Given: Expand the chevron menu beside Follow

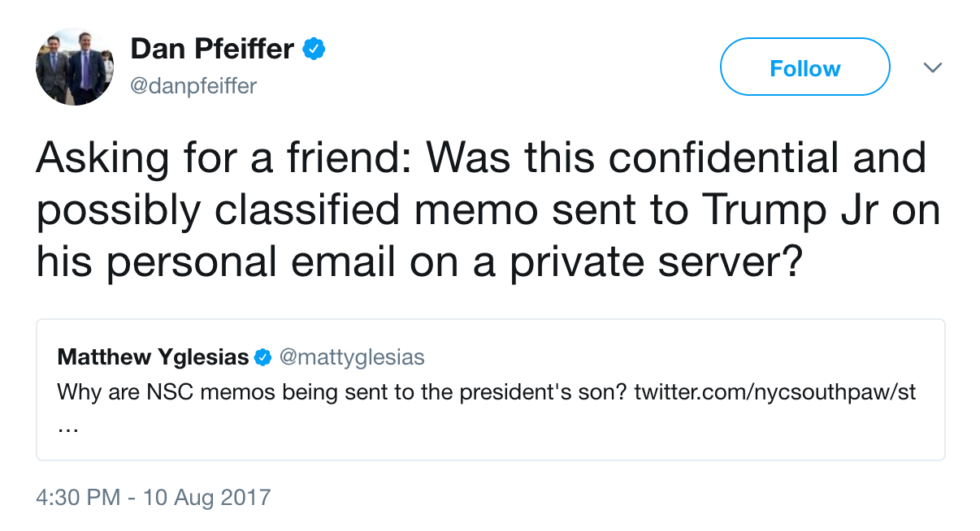Looking at the screenshot, I should point(933,67).
